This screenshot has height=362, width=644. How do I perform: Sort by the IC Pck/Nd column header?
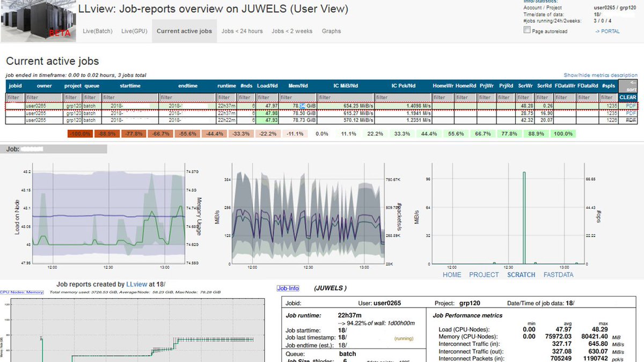pos(402,86)
